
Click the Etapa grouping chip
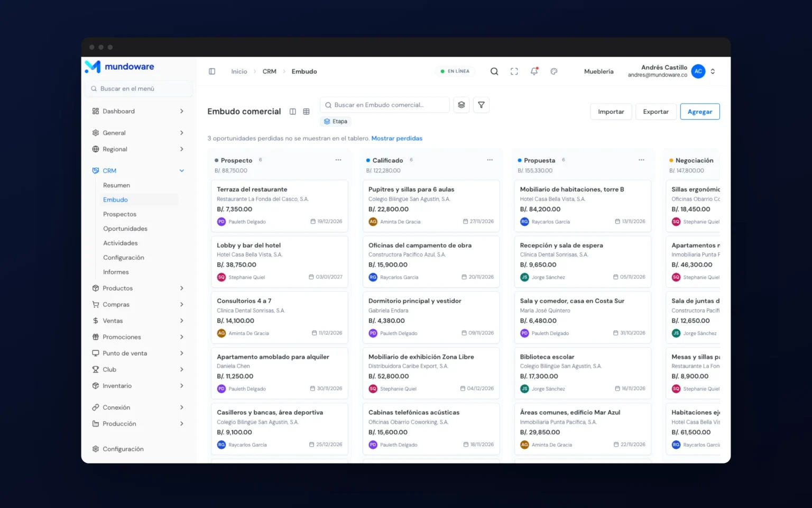[336, 122]
